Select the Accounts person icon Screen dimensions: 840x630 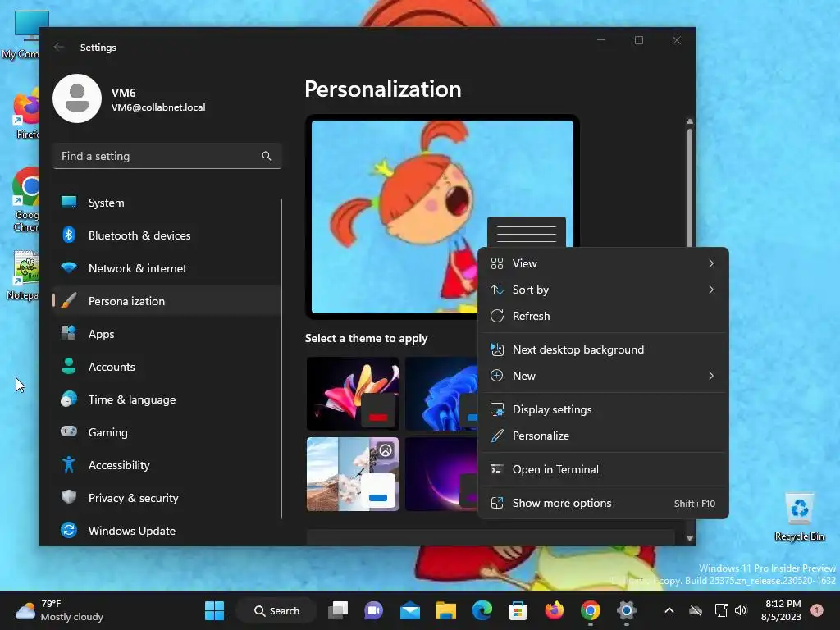[69, 367]
